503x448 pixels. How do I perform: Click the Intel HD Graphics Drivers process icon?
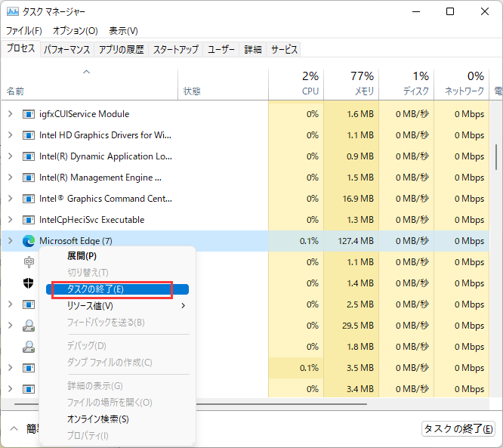coord(29,135)
